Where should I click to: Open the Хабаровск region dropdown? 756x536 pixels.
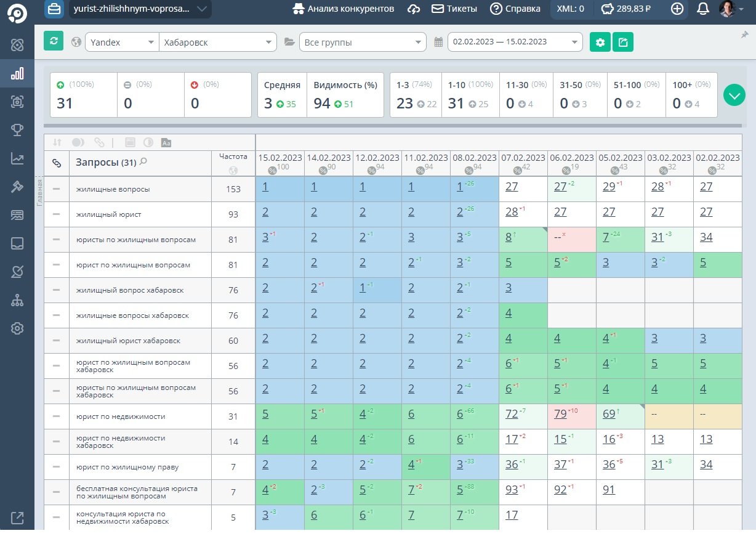coord(217,42)
